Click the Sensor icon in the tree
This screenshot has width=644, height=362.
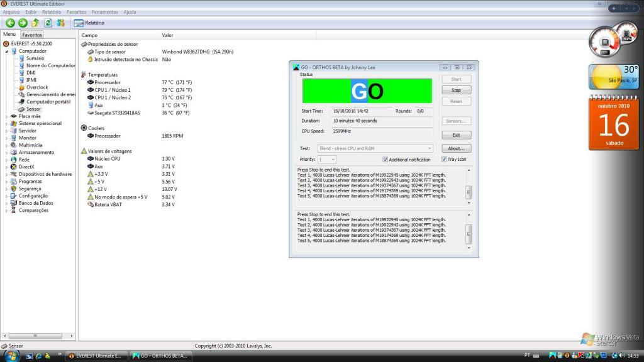pyautogui.click(x=21, y=109)
